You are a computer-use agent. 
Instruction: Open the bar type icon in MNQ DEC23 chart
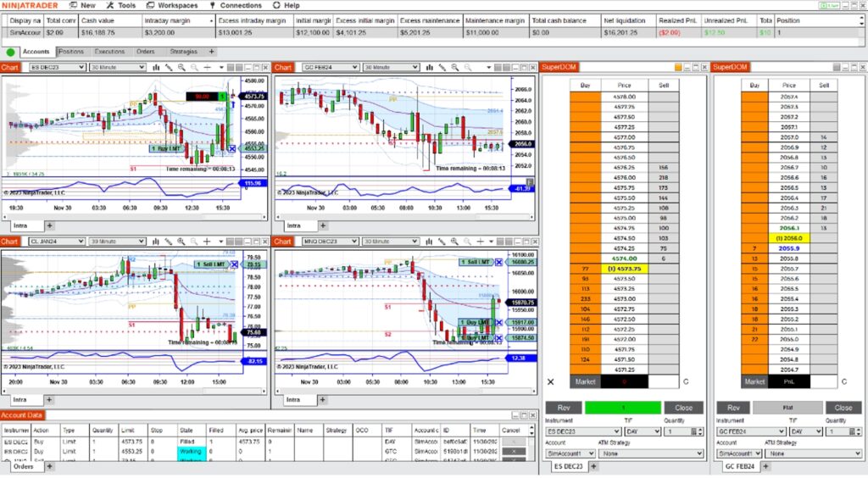[x=429, y=242]
